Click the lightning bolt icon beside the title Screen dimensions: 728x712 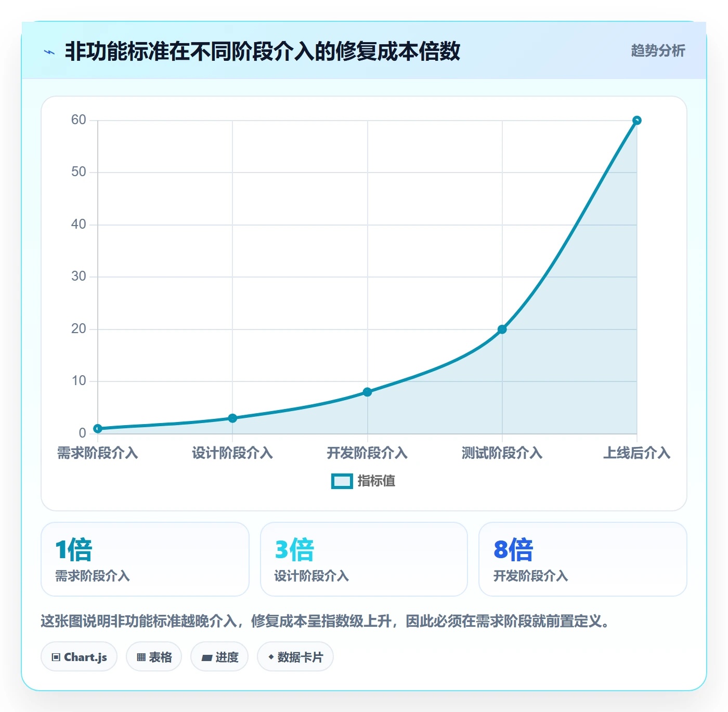pos(49,52)
